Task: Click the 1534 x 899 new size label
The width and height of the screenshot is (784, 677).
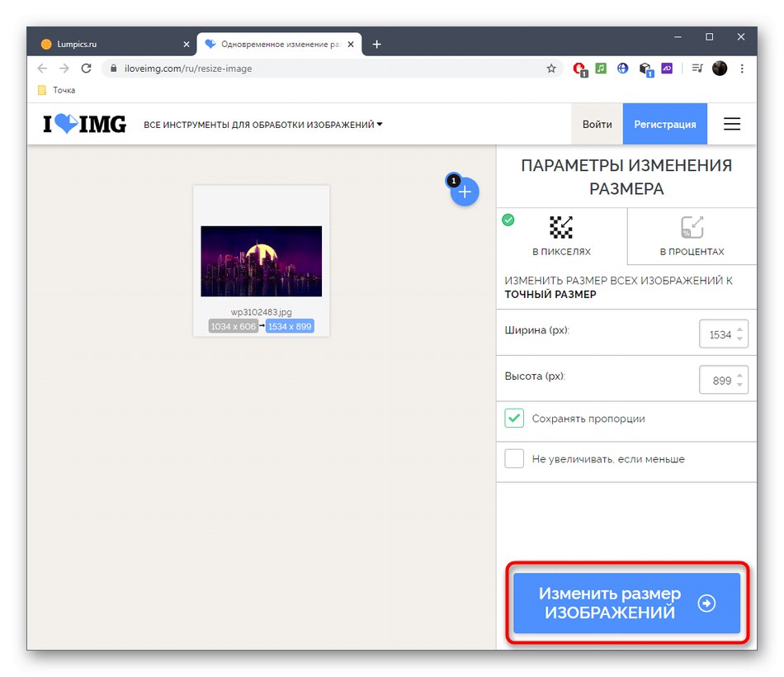Action: point(290,326)
